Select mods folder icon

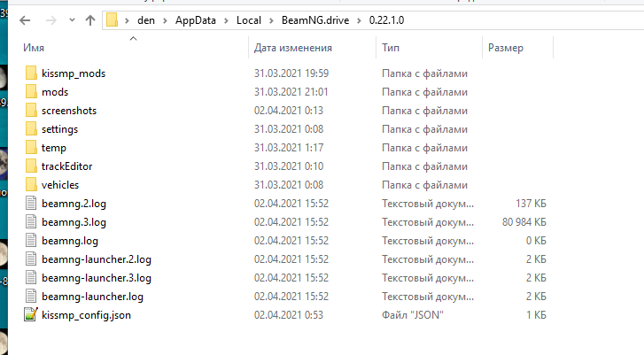point(31,91)
